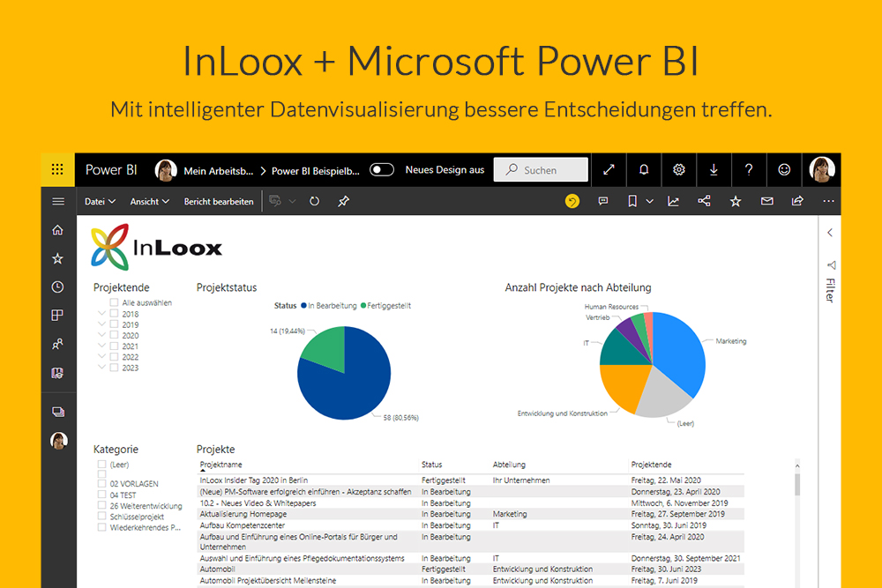Open more options ellipsis in toolbar
This screenshot has height=588, width=882.
828,201
